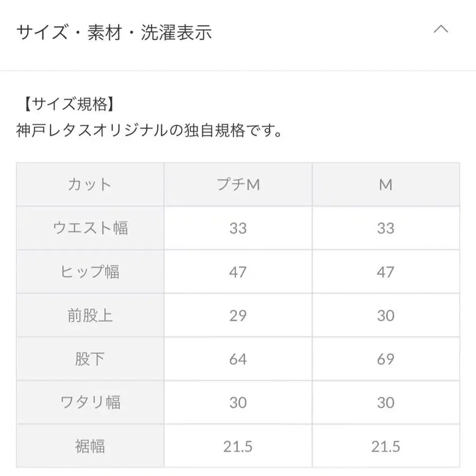476x476 pixels.
Task: Click the プチM column header
Action: [238, 185]
